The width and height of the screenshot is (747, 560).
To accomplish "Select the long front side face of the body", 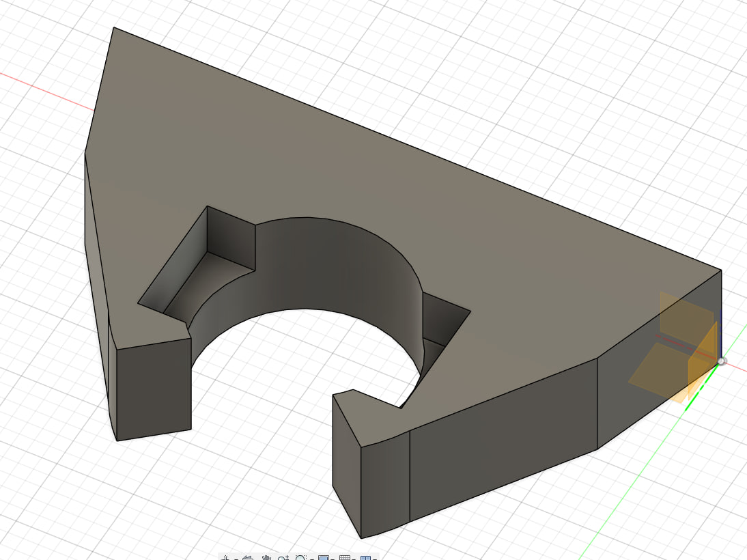I will click(x=503, y=438).
